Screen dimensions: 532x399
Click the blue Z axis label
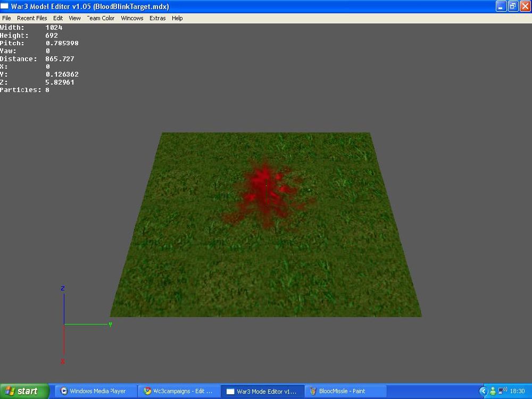pos(63,288)
